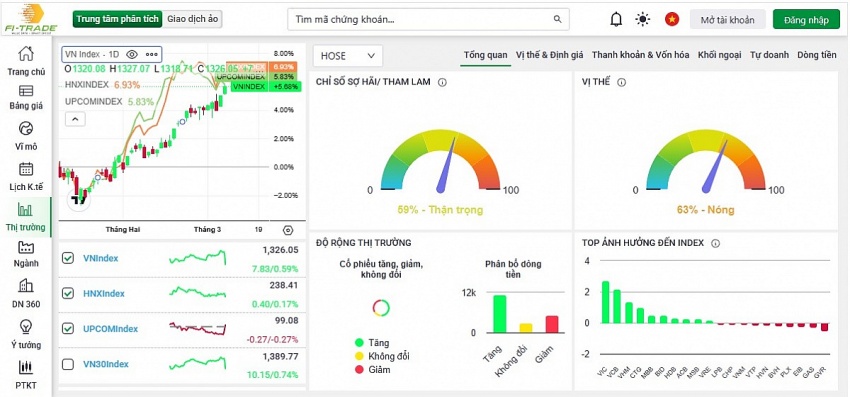This screenshot has height=397, width=850.
Task: Open chart settings gear icon
Action: (x=288, y=230)
